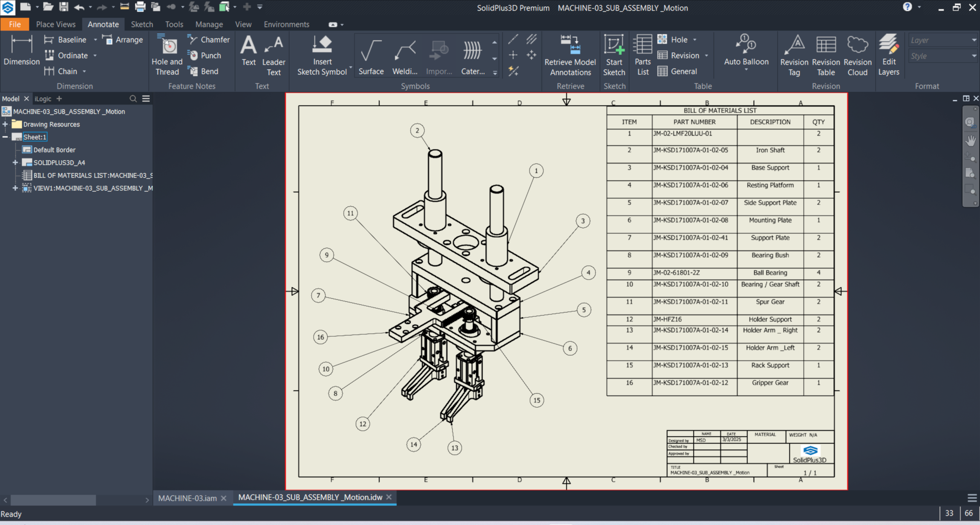Choose the Leader Text tool
Viewport: 980px width, 525px height.
(x=274, y=56)
